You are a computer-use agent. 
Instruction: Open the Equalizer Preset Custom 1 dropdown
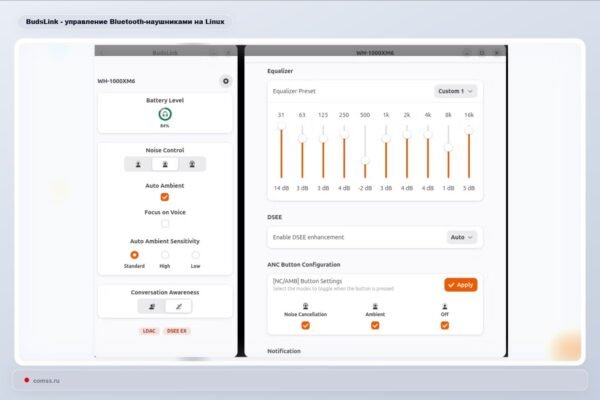point(455,91)
